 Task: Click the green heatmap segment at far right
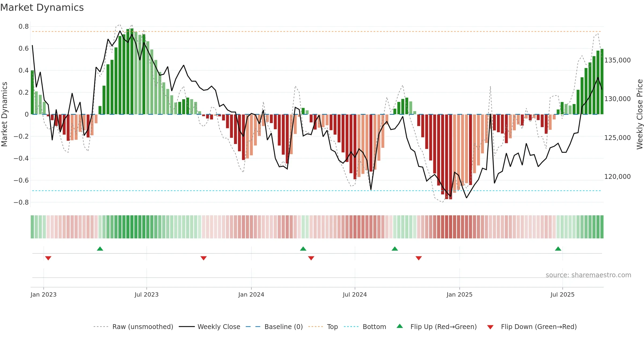tap(602, 227)
